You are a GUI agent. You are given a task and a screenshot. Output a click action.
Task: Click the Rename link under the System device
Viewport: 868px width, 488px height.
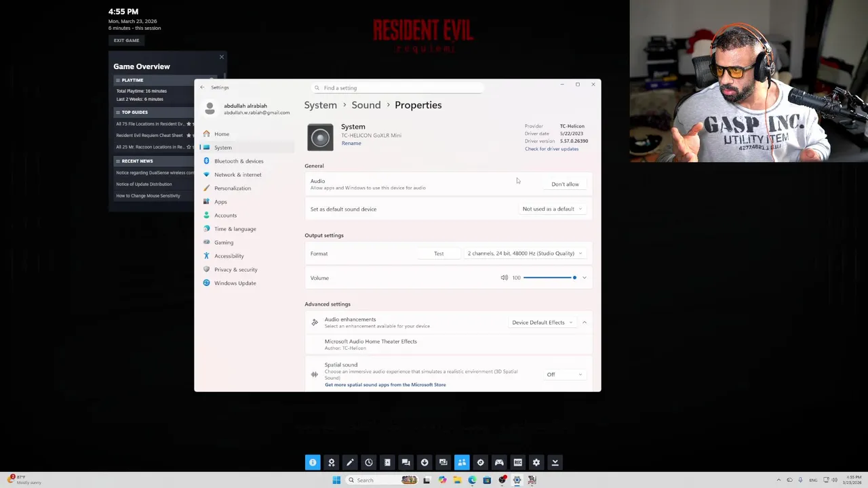click(351, 143)
